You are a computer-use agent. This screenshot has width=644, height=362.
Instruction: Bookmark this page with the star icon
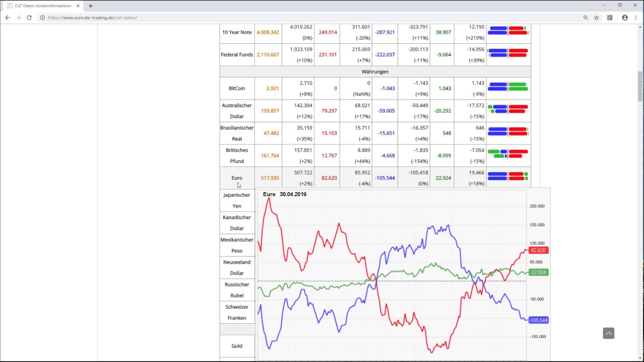pos(597,18)
